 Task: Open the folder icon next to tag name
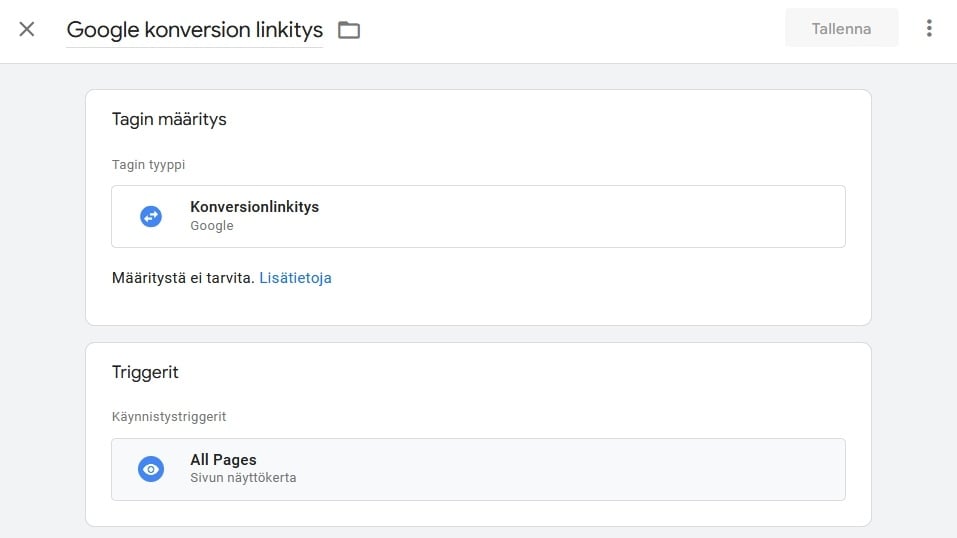pyautogui.click(x=349, y=30)
